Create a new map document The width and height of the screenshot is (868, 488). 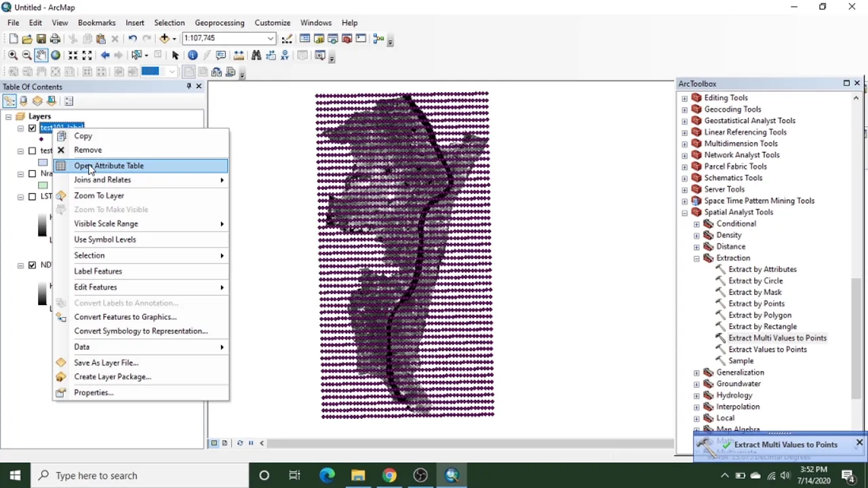[13, 39]
